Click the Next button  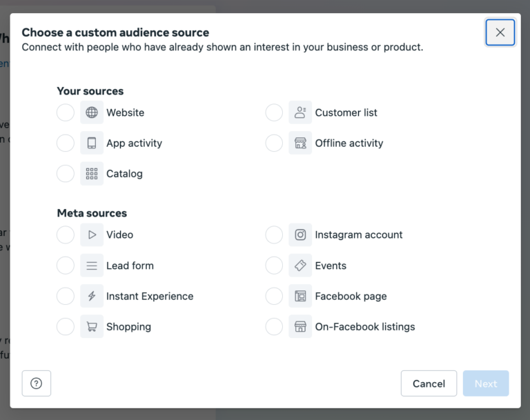click(x=486, y=383)
